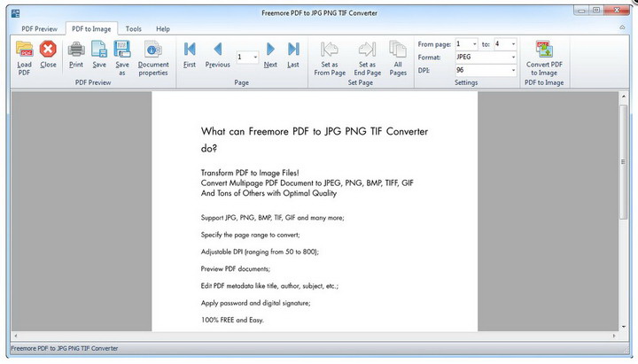Open the 'to' page dropdown
638x364 pixels.
coord(513,44)
